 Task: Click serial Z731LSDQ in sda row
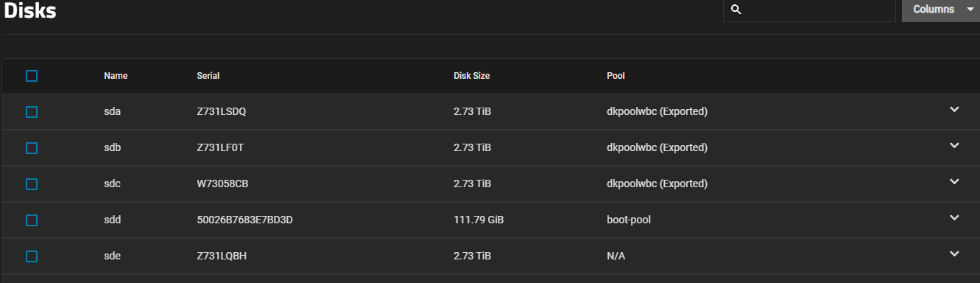pos(222,112)
